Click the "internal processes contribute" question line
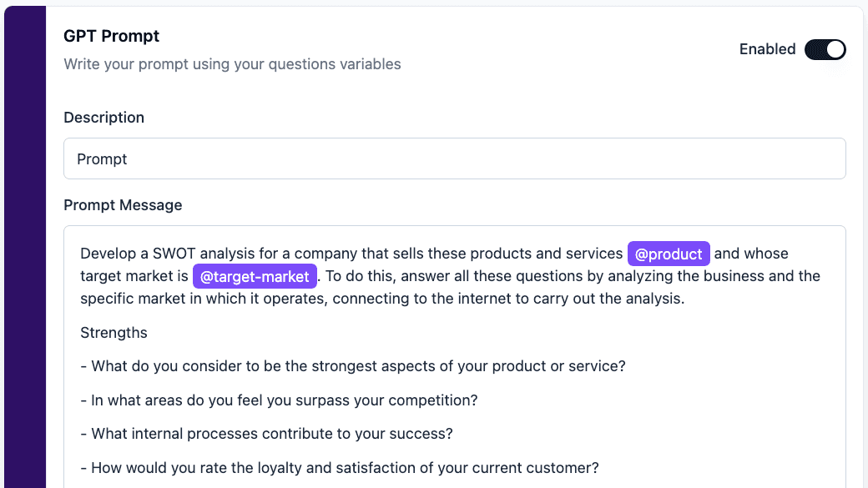This screenshot has height=488, width=868. click(x=267, y=434)
